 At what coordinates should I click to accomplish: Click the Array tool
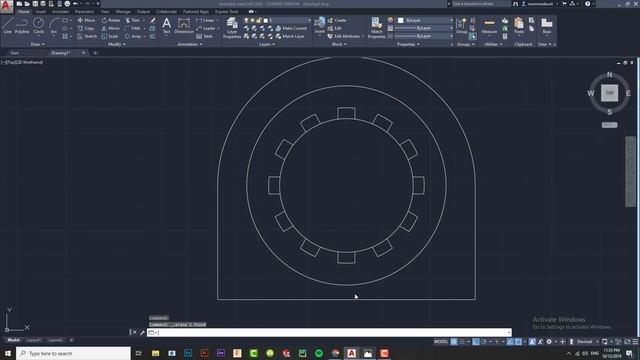point(133,36)
